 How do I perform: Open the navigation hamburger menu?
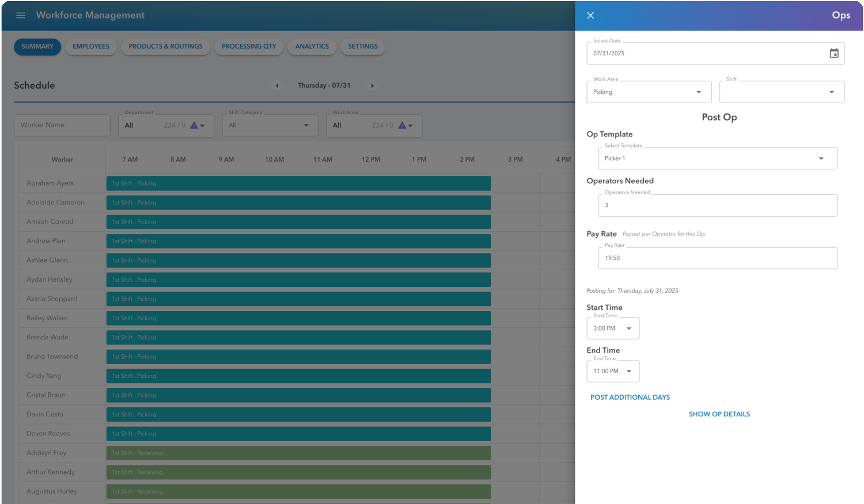(21, 16)
